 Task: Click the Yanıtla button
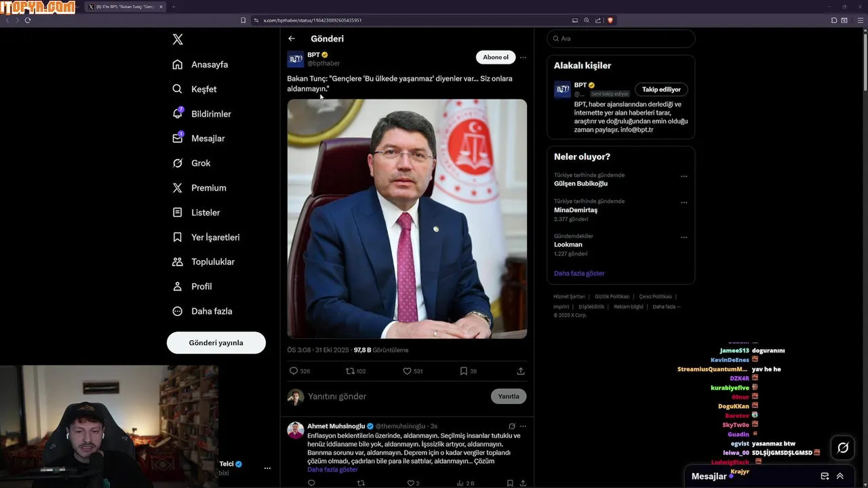point(509,396)
